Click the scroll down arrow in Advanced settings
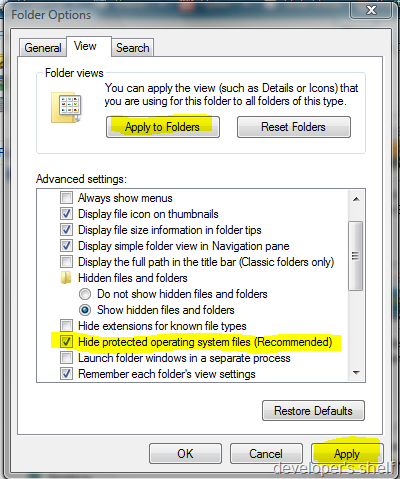The width and height of the screenshot is (400, 479). click(356, 373)
